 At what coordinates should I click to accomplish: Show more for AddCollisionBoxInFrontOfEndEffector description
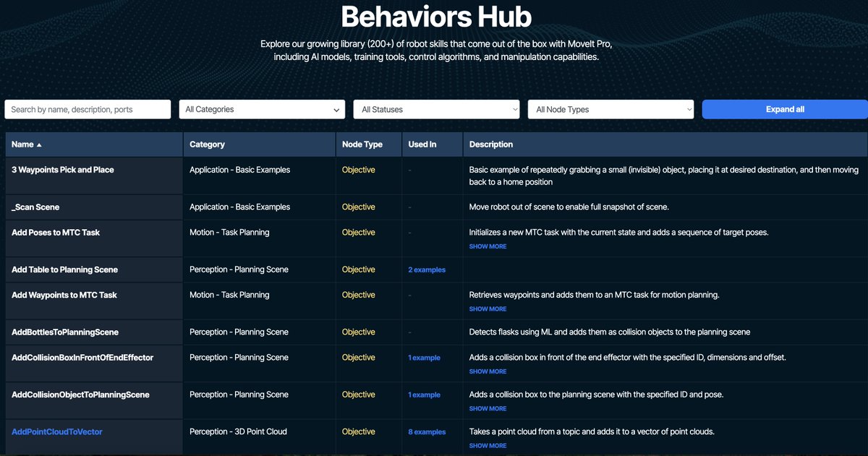tap(488, 371)
